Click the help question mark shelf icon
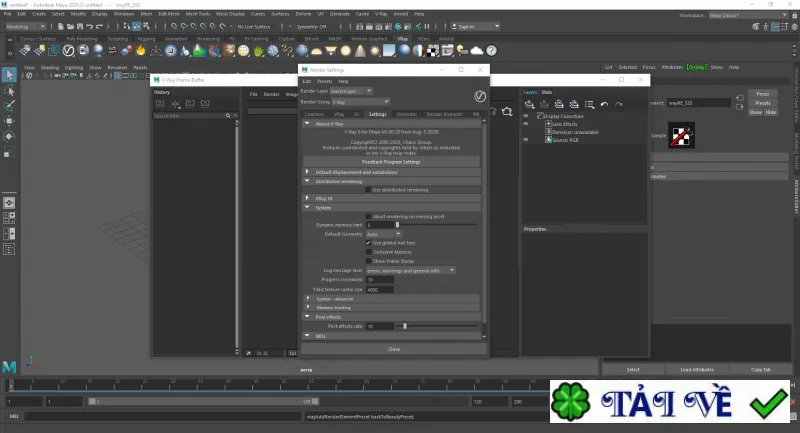This screenshot has height=433, width=800. 491,50
